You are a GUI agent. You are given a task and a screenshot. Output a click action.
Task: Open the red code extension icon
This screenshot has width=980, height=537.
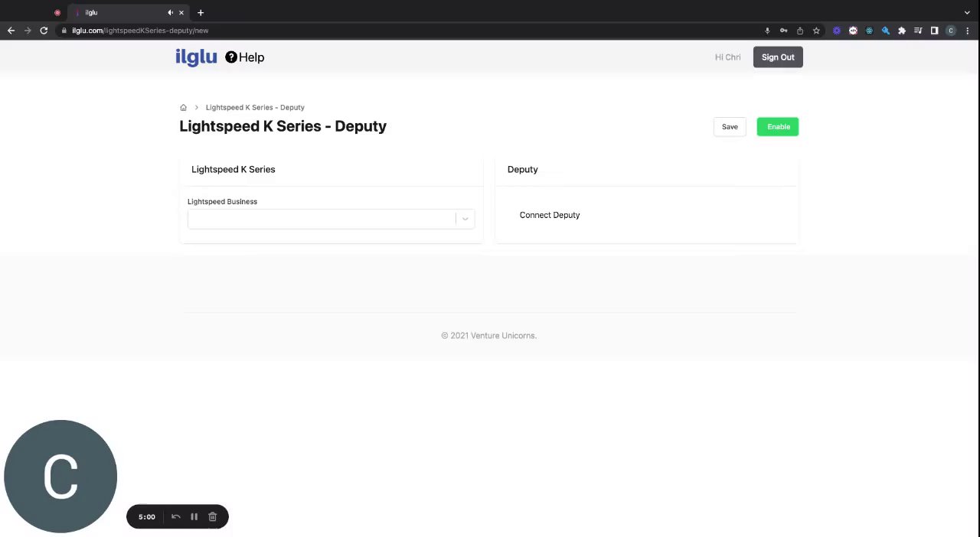click(x=853, y=31)
